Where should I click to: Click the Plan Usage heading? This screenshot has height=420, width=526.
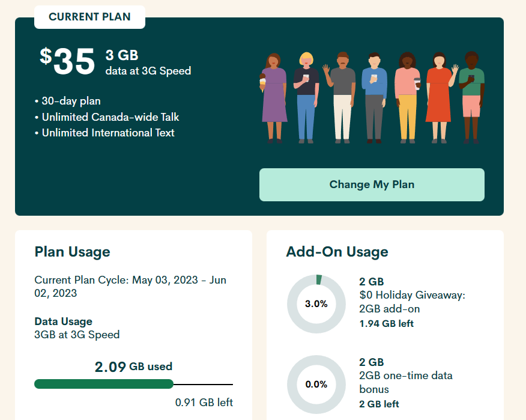pos(72,252)
